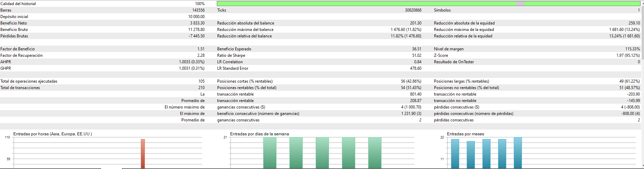Select the Ratio de Sharpe label
The height and width of the screenshot is (169, 644).
click(231, 55)
